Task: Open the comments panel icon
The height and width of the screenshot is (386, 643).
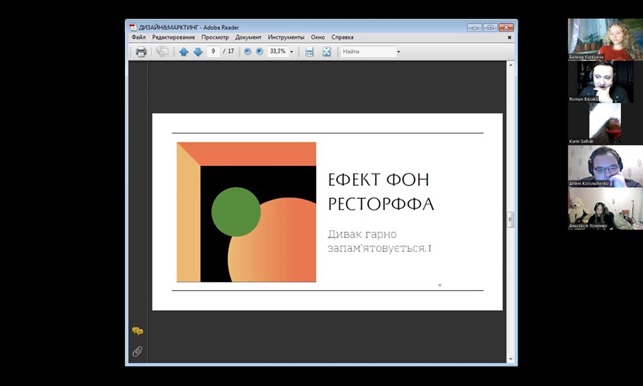Action: point(138,331)
